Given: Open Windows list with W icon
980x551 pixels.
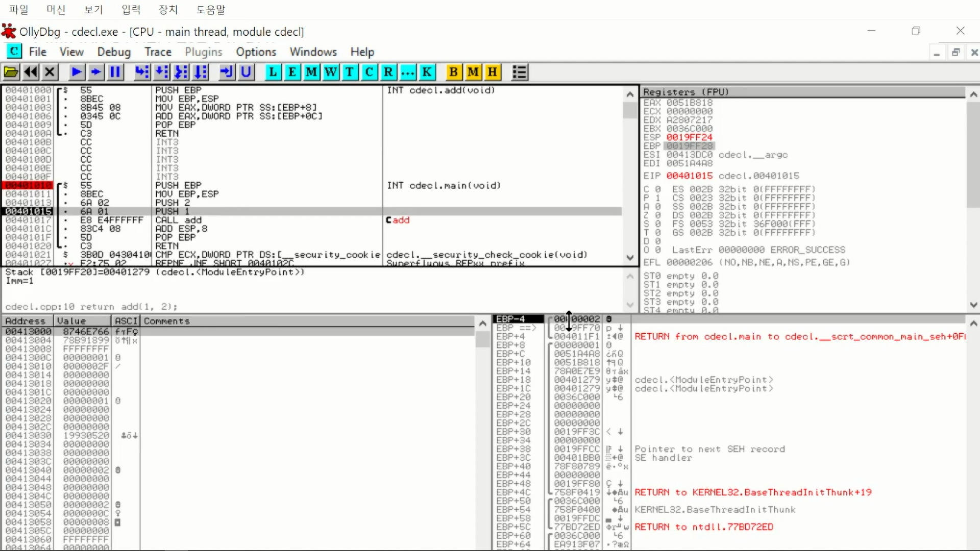Looking at the screenshot, I should coord(331,72).
